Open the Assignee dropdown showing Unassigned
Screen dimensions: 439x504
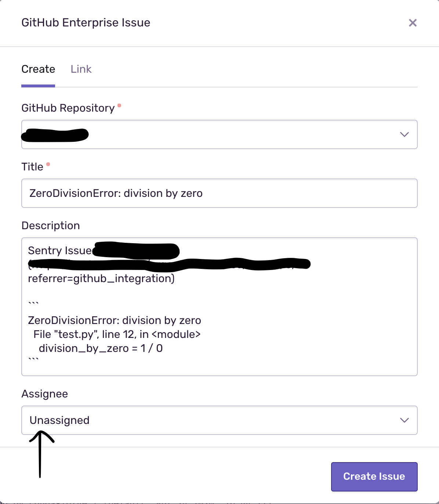point(219,420)
